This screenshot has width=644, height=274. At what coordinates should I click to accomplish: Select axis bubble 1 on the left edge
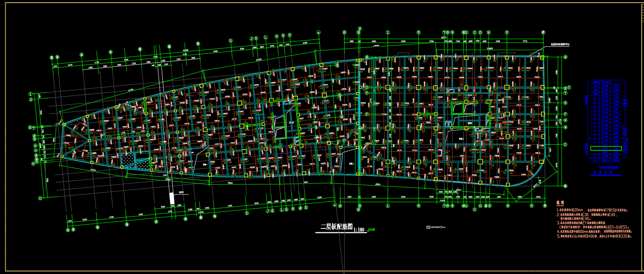coord(31,94)
